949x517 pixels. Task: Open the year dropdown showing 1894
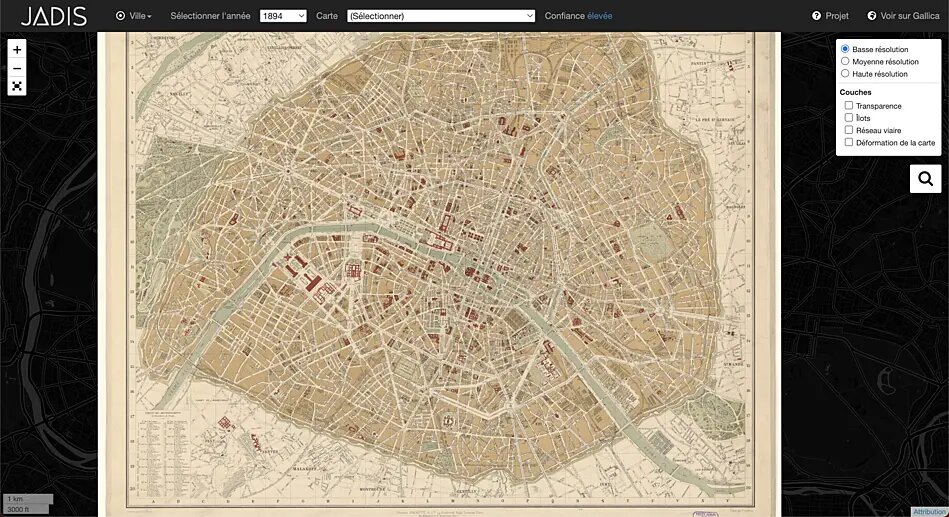coord(283,16)
